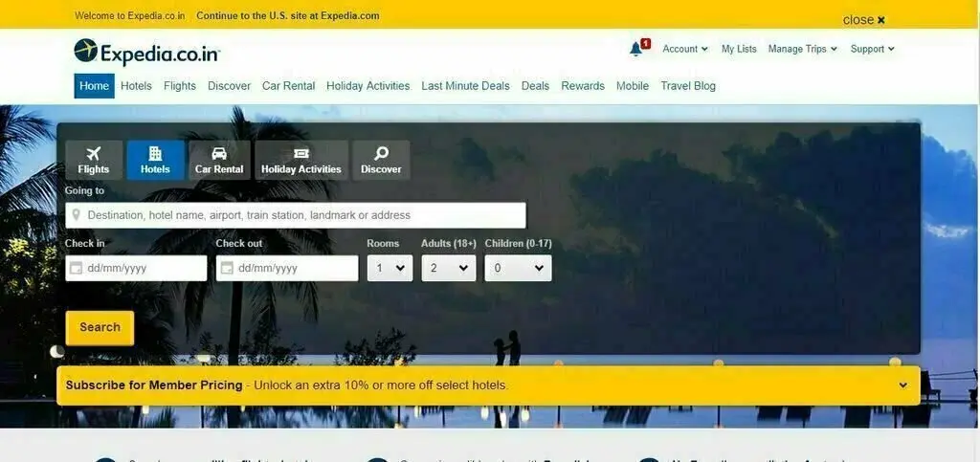Select the Flights search tab
Screen dimensions: 980x462
pos(94,160)
